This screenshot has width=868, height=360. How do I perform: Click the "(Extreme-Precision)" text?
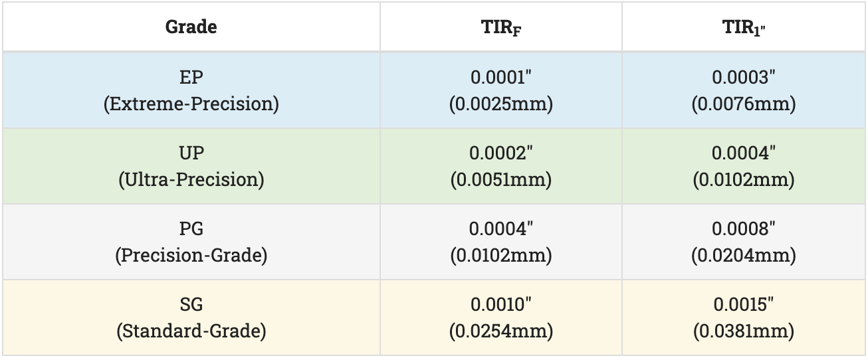pyautogui.click(x=191, y=104)
